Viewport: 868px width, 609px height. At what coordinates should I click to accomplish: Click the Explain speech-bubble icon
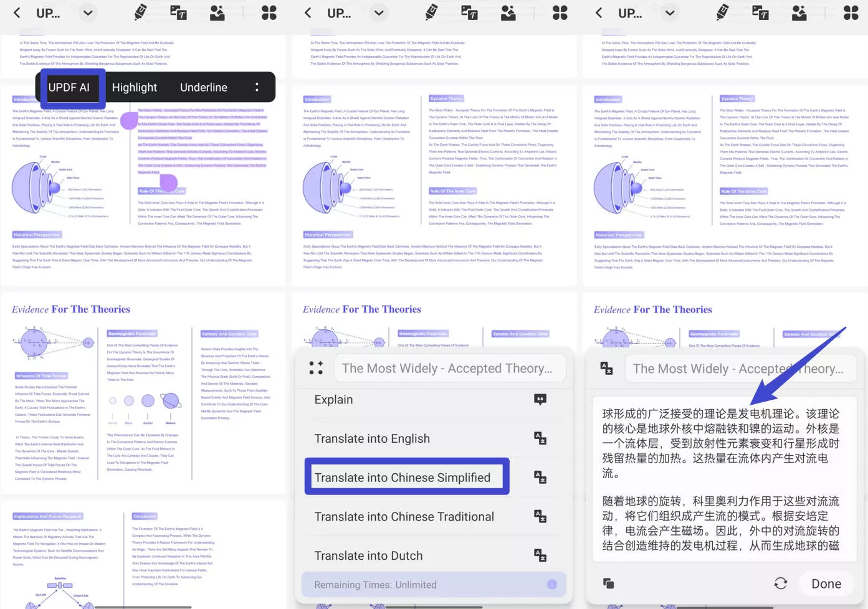tap(540, 399)
